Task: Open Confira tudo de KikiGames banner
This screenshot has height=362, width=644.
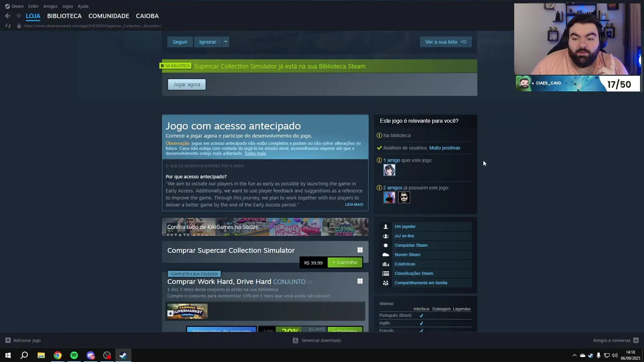Action: tap(265, 227)
